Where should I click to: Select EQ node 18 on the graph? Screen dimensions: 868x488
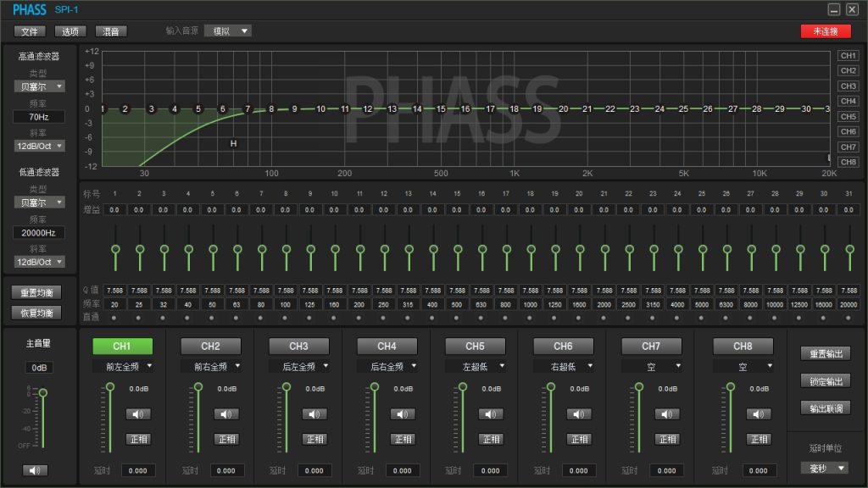coord(515,109)
